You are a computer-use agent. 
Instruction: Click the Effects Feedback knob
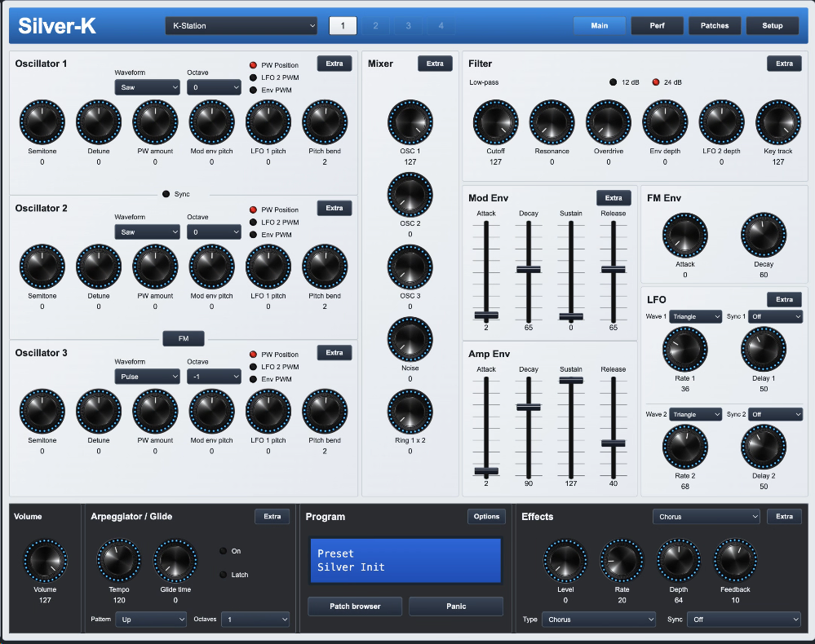click(735, 561)
